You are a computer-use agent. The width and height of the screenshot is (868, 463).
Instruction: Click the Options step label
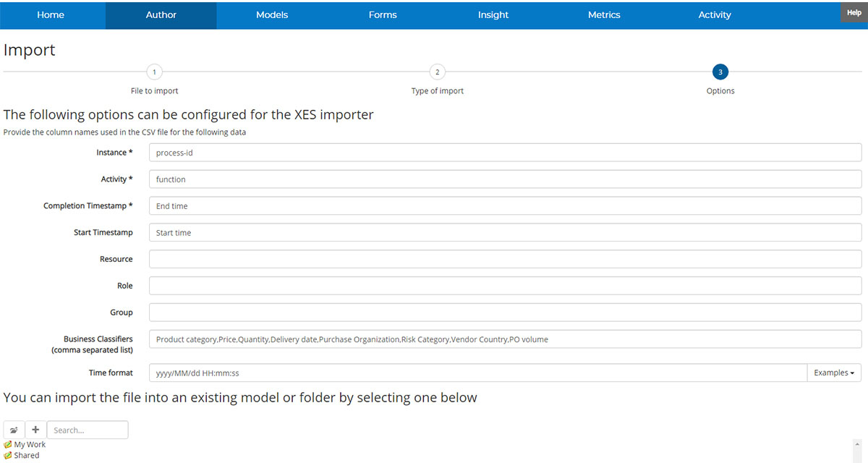pos(720,91)
